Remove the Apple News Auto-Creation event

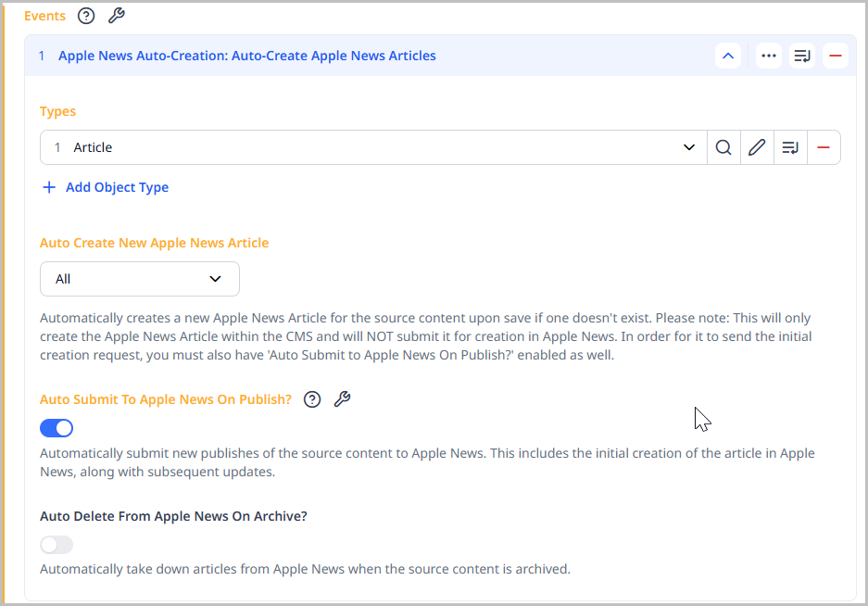point(835,56)
